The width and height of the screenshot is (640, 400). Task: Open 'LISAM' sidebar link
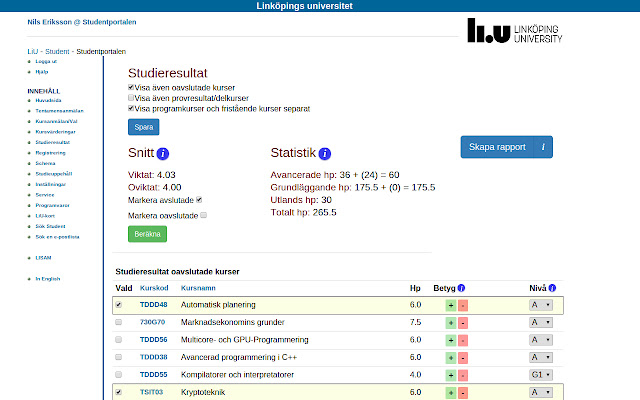[43, 258]
